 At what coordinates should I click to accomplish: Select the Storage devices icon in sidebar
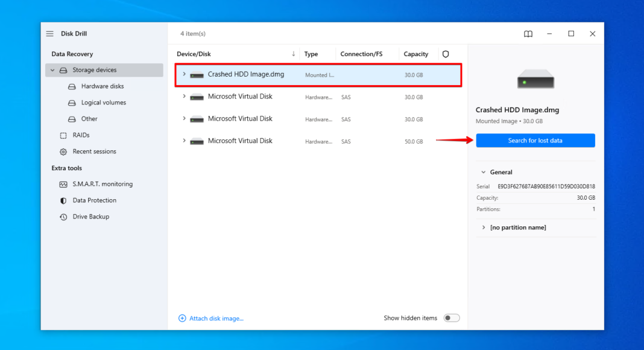pyautogui.click(x=63, y=69)
